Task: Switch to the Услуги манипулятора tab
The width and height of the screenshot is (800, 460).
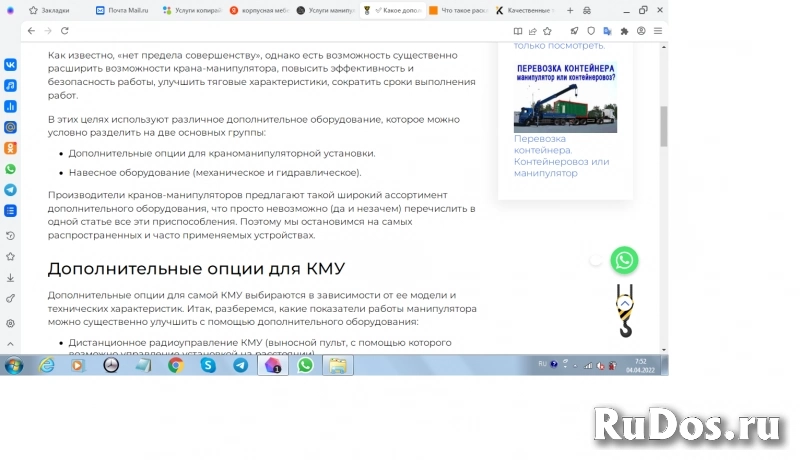Action: tap(326, 10)
